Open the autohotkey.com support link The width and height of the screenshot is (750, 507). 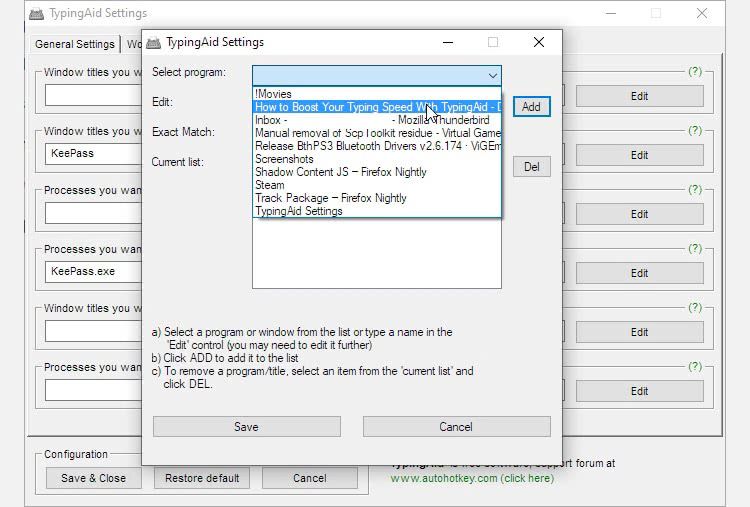click(x=471, y=478)
